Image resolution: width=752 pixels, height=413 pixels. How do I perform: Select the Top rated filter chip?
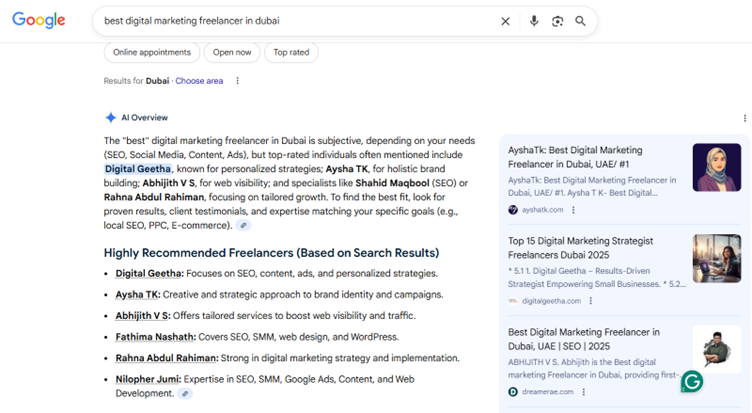tap(291, 52)
